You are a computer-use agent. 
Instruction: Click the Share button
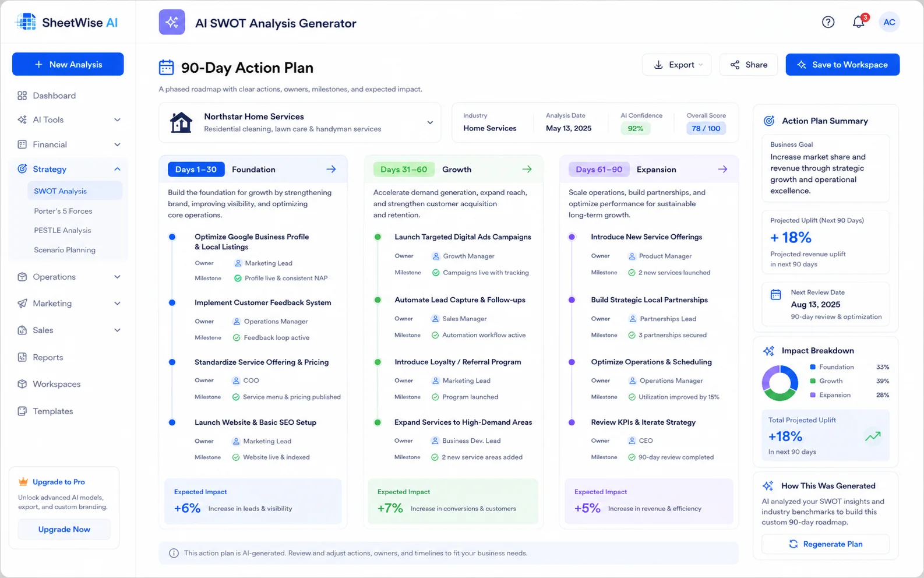pos(749,65)
